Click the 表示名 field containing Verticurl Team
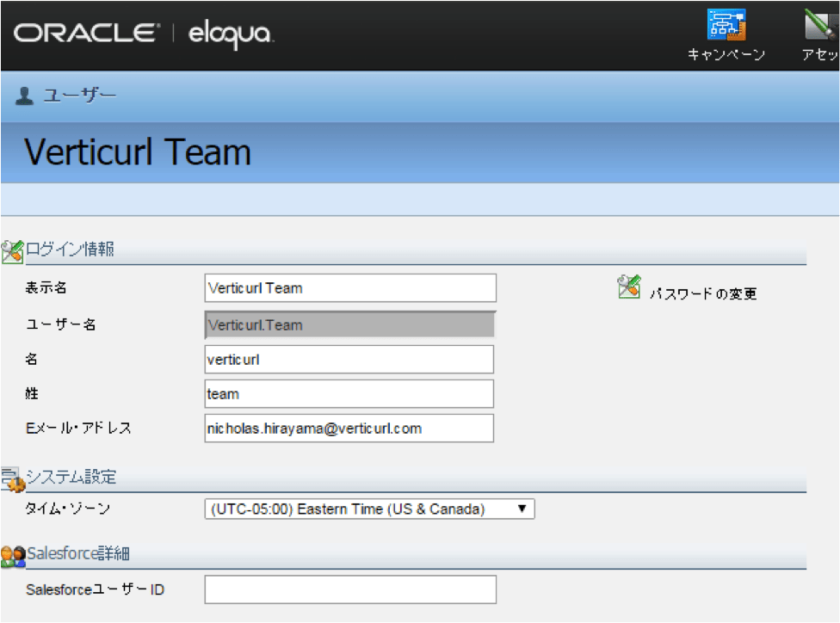This screenshot has height=623, width=840. (350, 288)
